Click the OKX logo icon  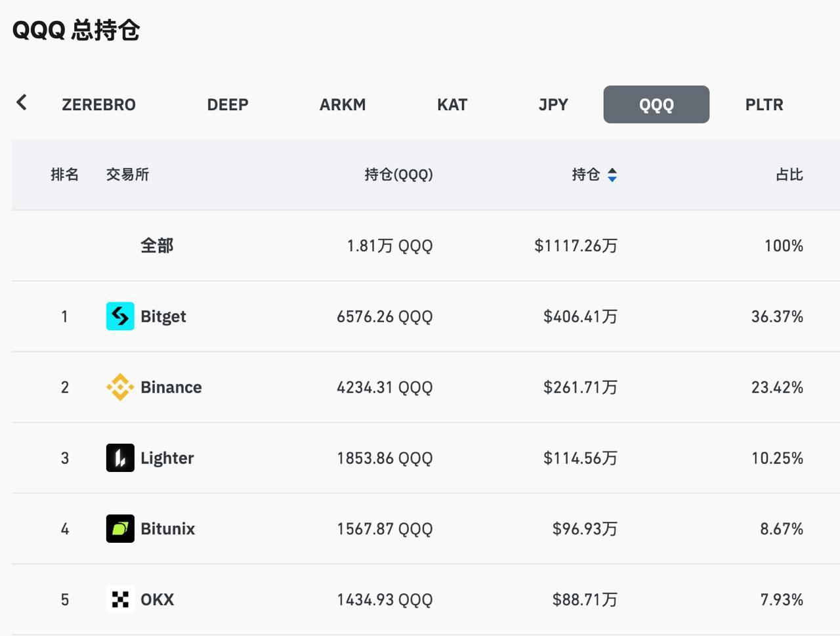120,599
